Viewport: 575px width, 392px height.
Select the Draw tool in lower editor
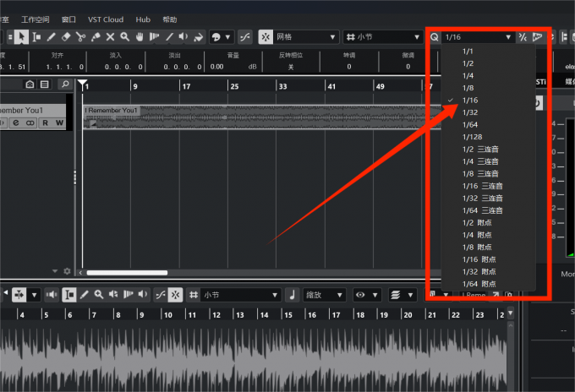click(x=84, y=295)
